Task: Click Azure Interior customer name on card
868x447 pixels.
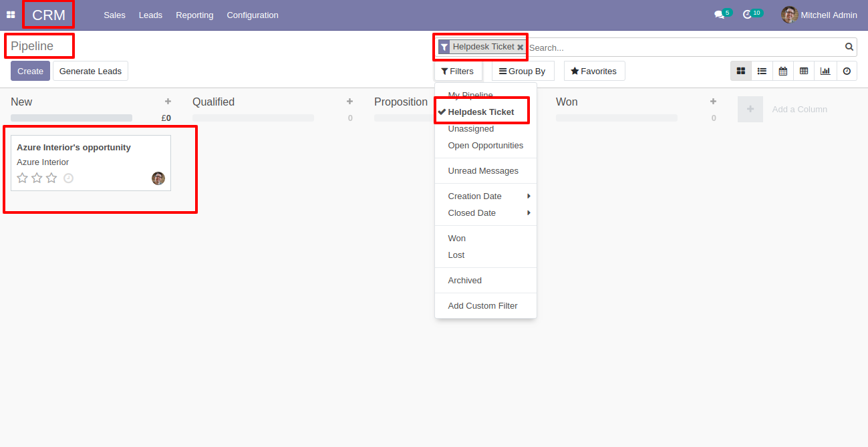Action: click(43, 162)
